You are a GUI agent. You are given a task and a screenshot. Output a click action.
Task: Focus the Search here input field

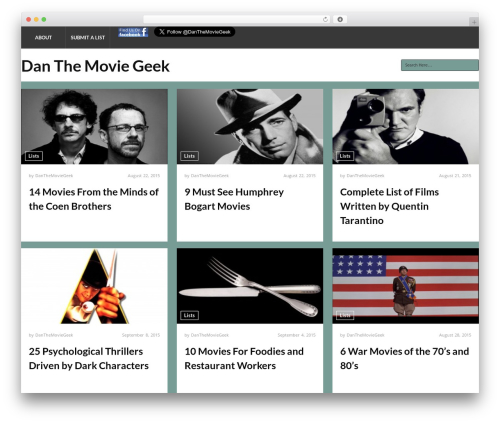click(x=440, y=65)
